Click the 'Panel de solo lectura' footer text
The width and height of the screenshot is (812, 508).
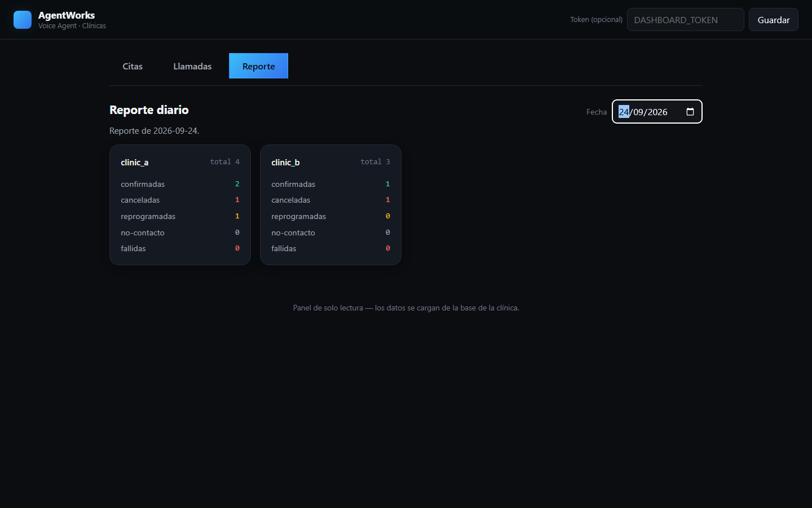406,308
